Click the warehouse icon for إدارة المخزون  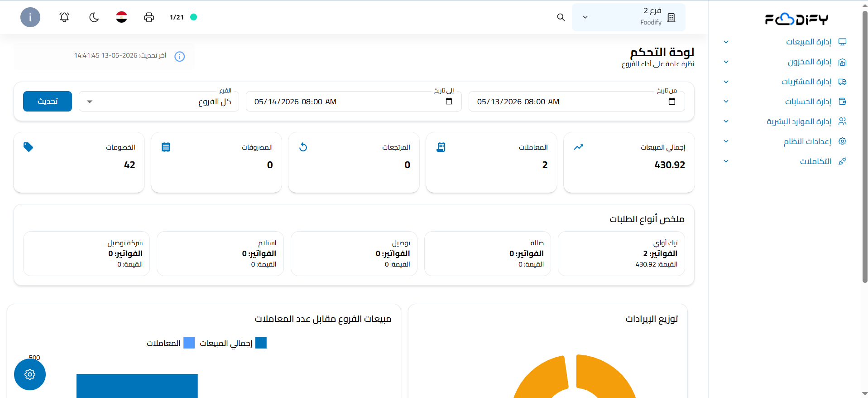click(842, 62)
